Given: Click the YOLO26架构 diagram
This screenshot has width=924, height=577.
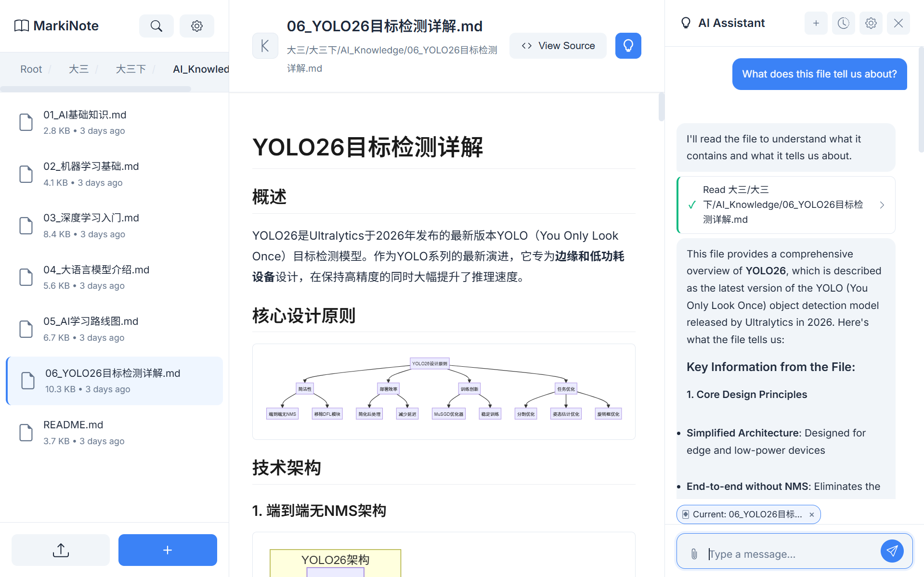Looking at the screenshot, I should (335, 563).
